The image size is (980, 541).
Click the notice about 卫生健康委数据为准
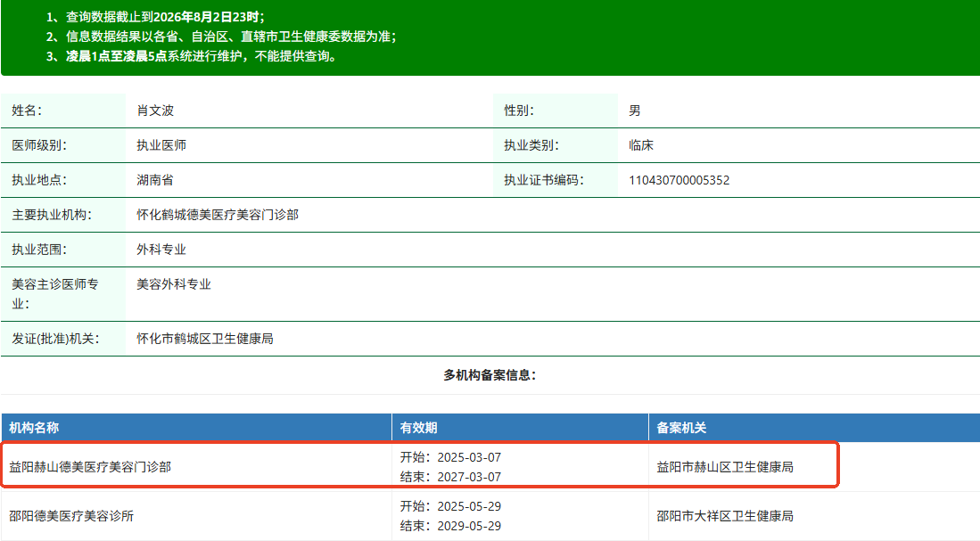(220, 37)
